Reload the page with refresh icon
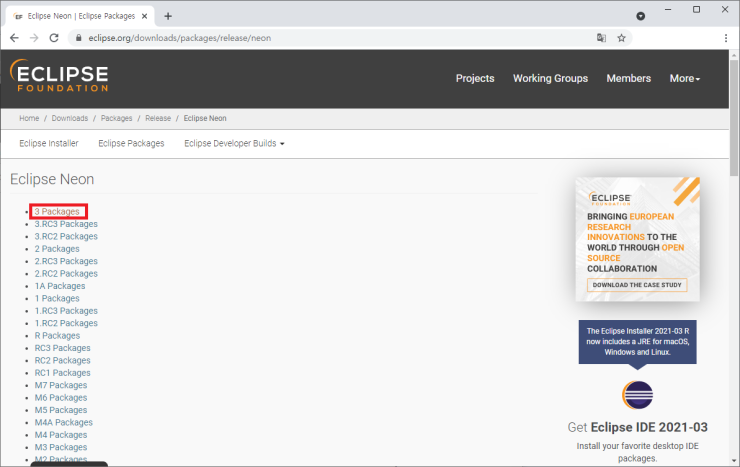 point(56,38)
